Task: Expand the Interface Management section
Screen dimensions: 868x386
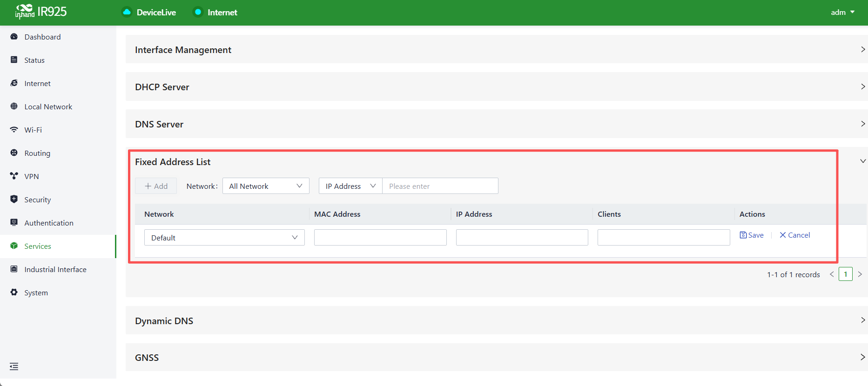Action: 863,49
